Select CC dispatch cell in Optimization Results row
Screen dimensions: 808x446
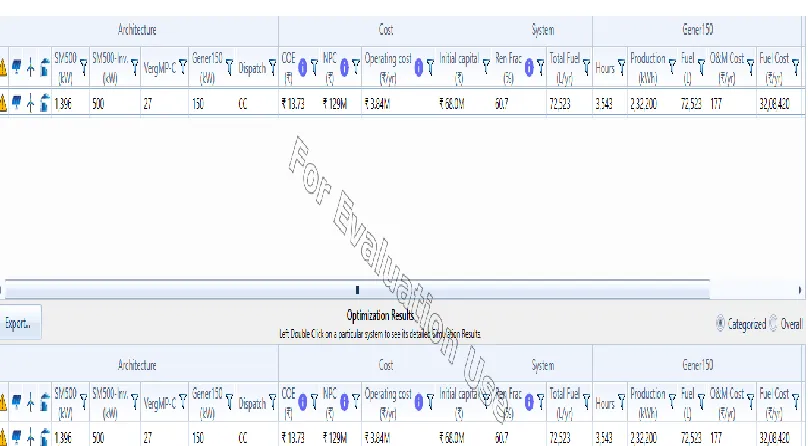tap(243, 438)
